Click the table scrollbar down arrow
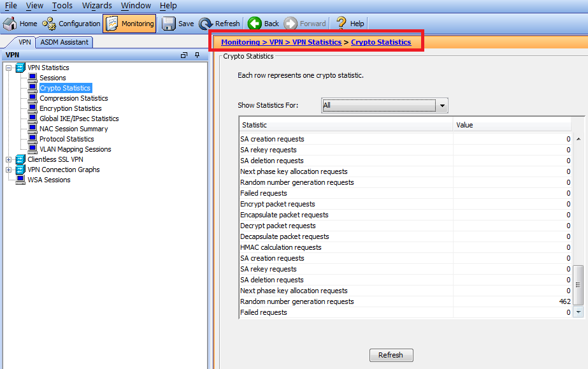This screenshot has width=588, height=369. 578,312
